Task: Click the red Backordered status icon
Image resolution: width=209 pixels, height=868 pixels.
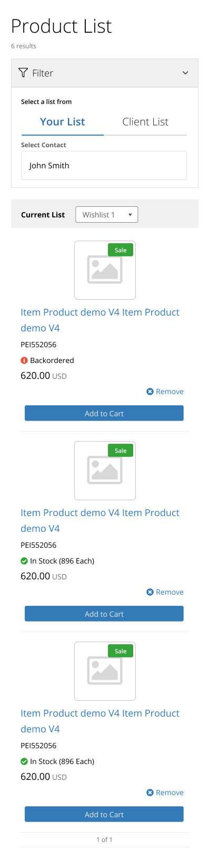Action: 24,360
